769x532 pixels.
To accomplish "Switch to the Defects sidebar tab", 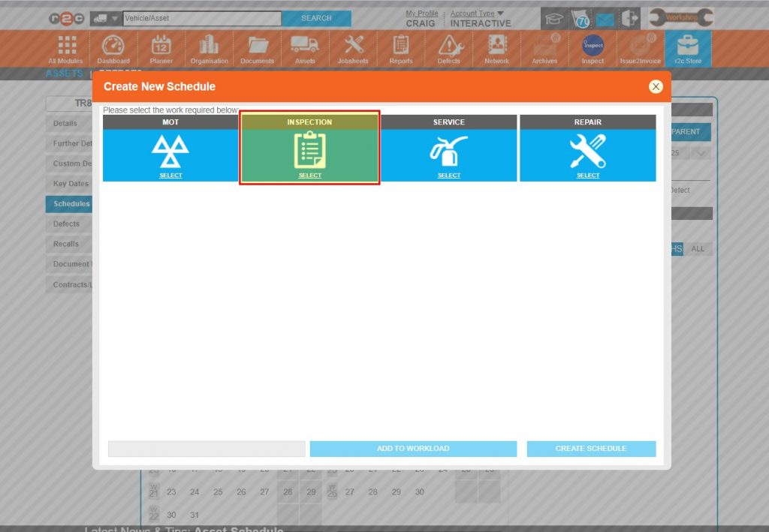I will click(68, 224).
